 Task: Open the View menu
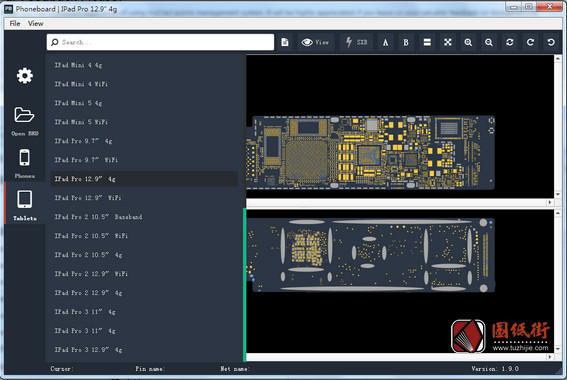[35, 24]
